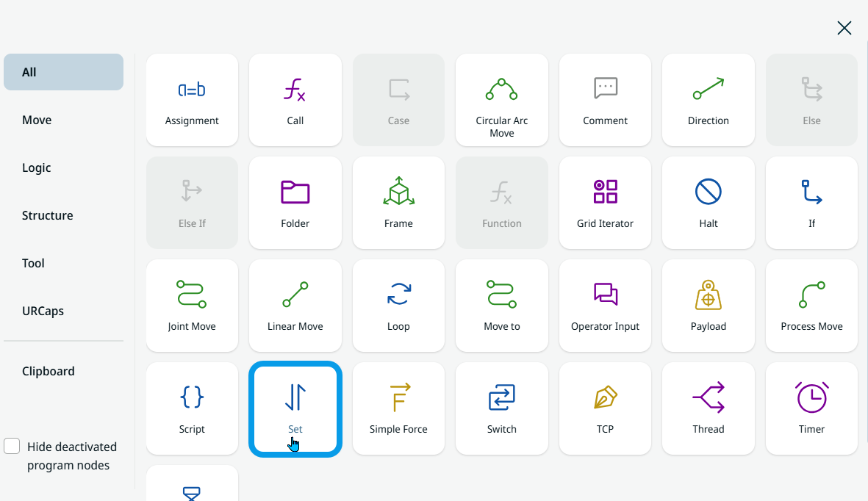Pick the Payload node

[708, 306]
